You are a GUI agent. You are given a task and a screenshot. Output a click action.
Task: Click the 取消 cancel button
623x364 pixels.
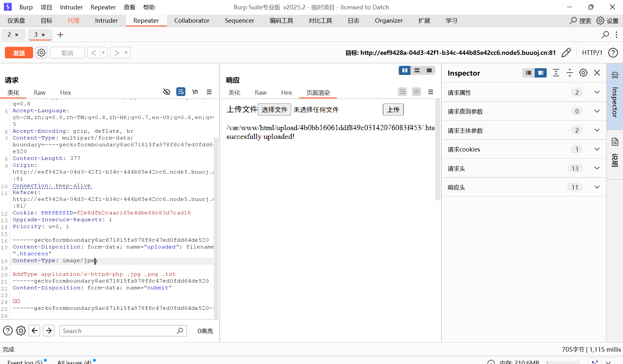pyautogui.click(x=67, y=53)
